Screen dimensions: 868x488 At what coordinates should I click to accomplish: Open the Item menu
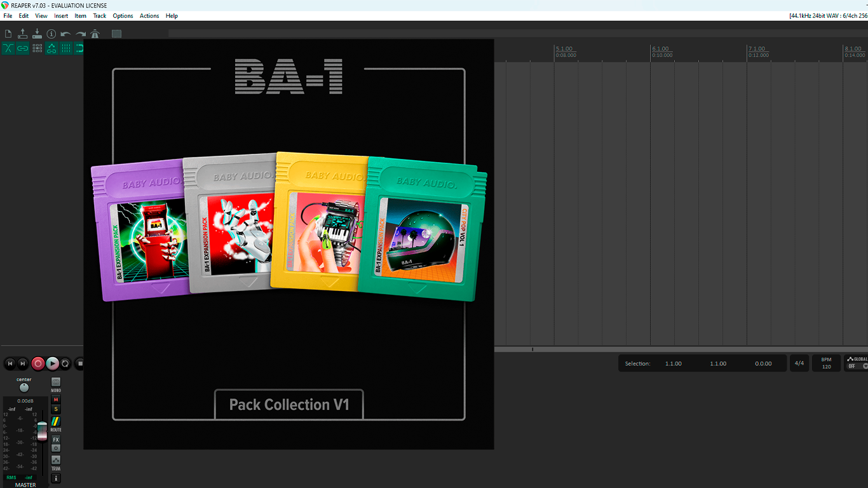click(x=81, y=16)
